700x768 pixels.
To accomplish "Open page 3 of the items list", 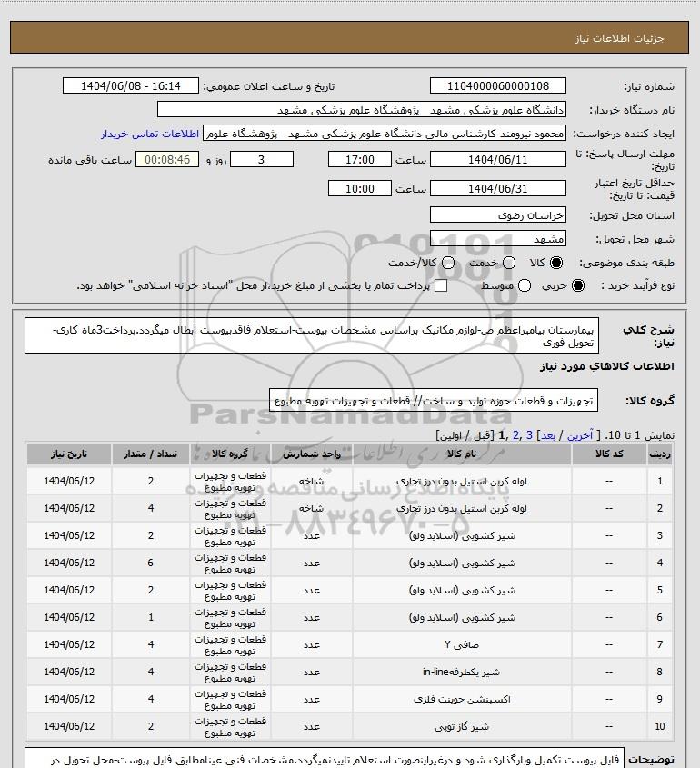I will (x=529, y=435).
